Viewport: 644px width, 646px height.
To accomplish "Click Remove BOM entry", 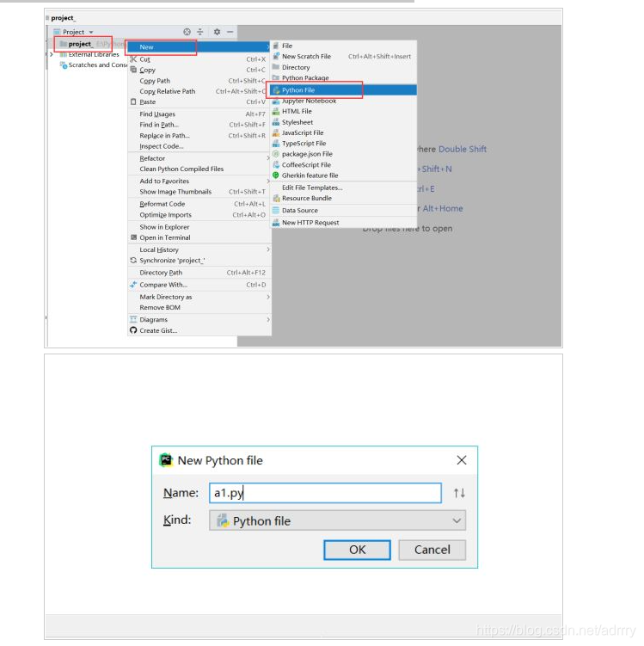I will (199, 308).
